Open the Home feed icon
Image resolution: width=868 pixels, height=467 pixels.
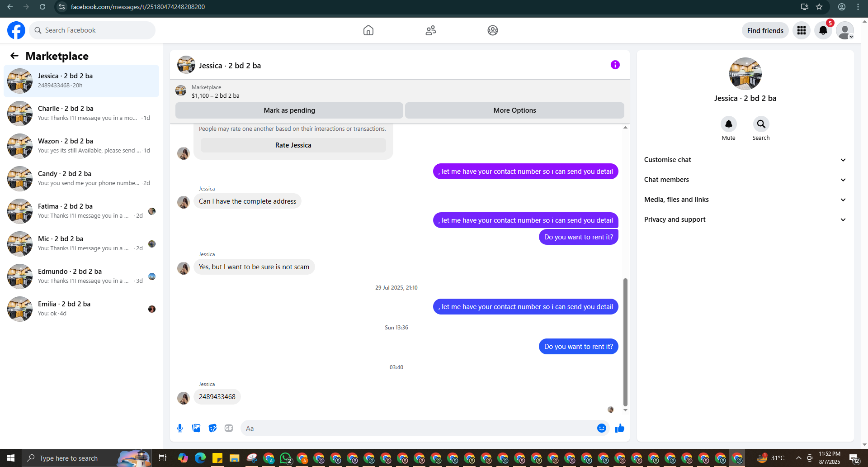point(368,30)
